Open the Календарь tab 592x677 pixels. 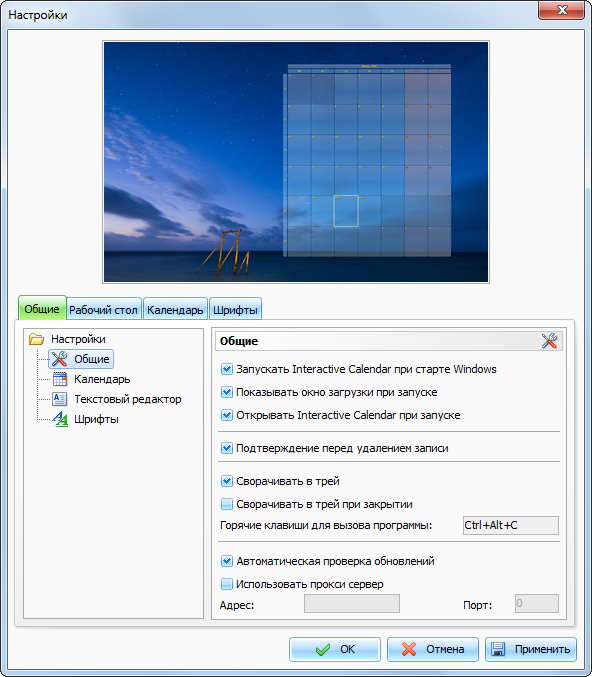[x=175, y=310]
